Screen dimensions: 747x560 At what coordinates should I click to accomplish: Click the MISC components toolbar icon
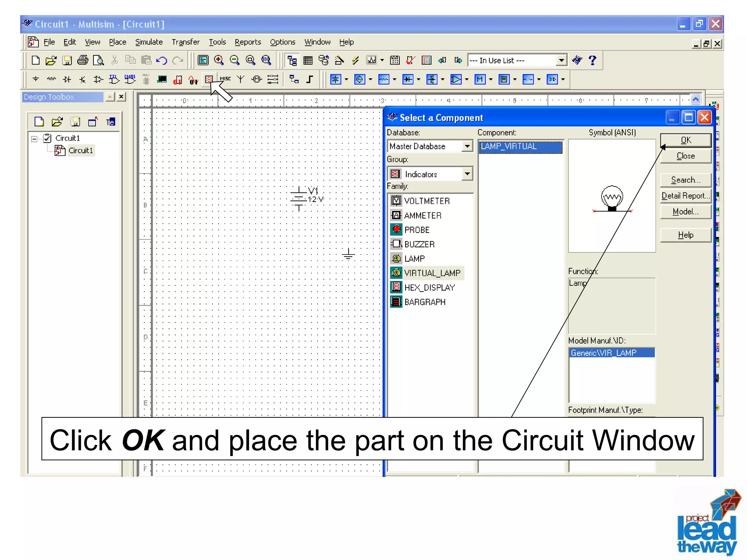[x=225, y=79]
